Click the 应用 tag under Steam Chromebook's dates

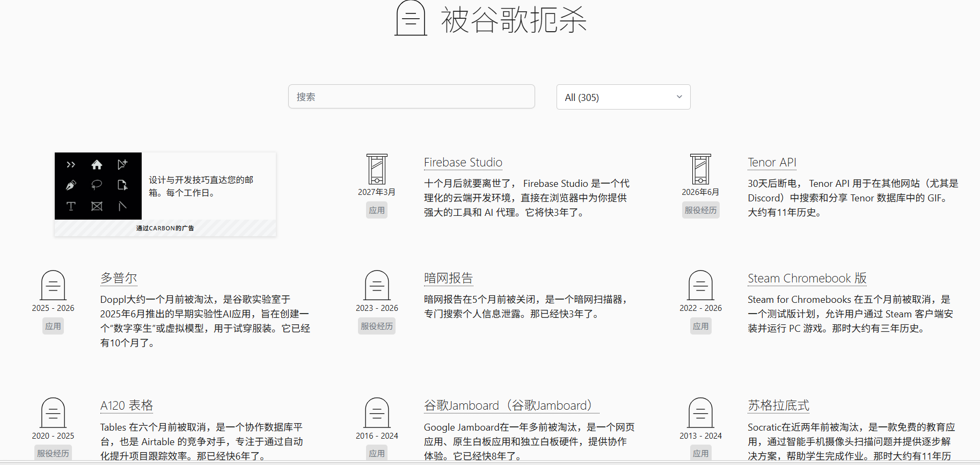coord(700,326)
